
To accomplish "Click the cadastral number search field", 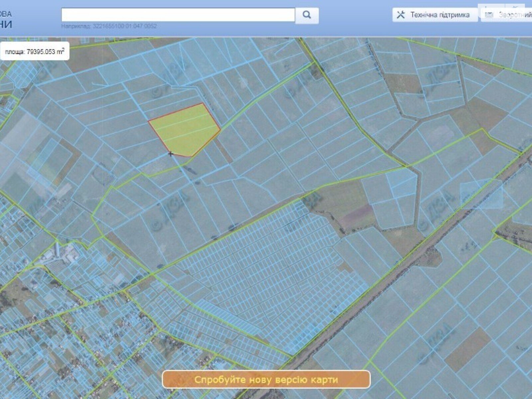I will 178,15.
